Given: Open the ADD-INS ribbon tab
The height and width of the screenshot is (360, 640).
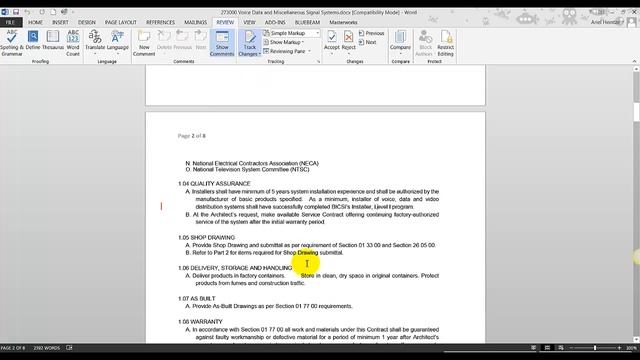Looking at the screenshot, I should point(275,22).
